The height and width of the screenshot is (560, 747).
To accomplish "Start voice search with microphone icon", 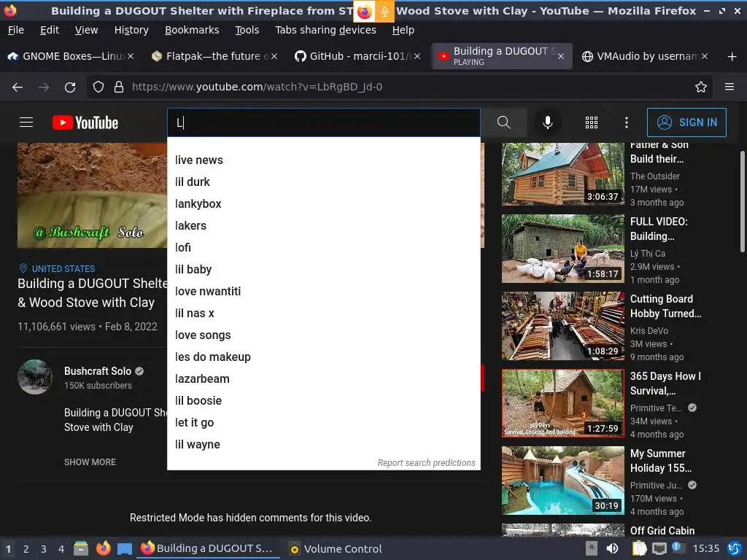I will tap(548, 122).
